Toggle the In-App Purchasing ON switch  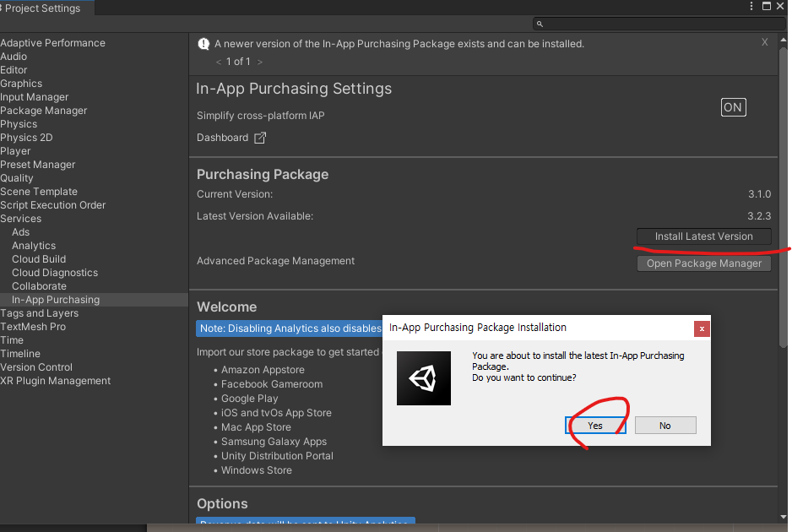pyautogui.click(x=733, y=107)
